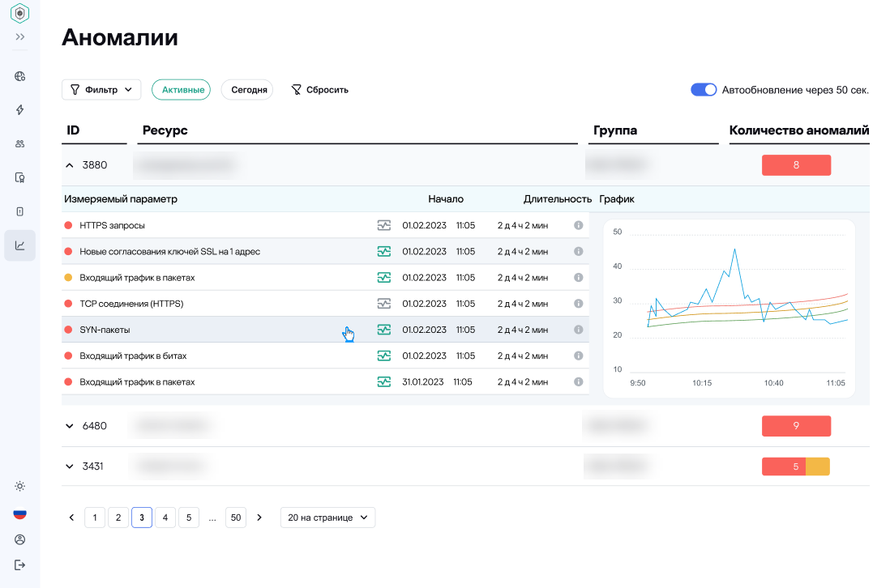Viewport: 890px width, 588px height.
Task: Open the users group section in sidebar
Action: pyautogui.click(x=20, y=144)
